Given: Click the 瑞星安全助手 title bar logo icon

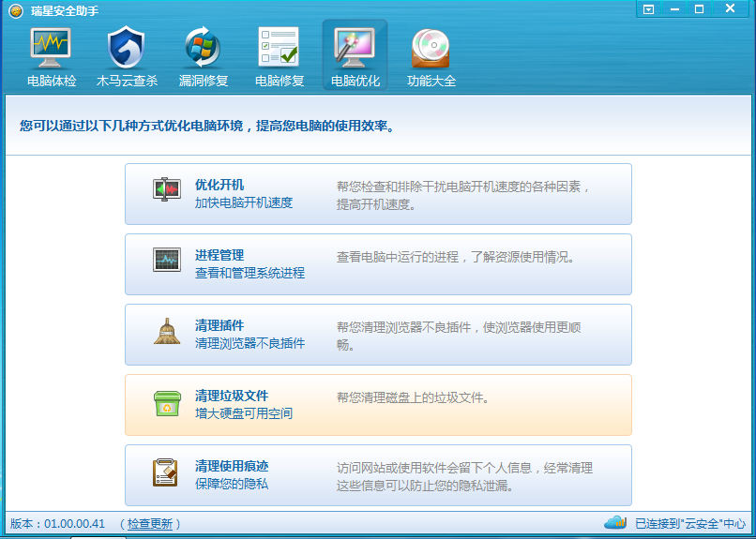Looking at the screenshot, I should point(16,10).
